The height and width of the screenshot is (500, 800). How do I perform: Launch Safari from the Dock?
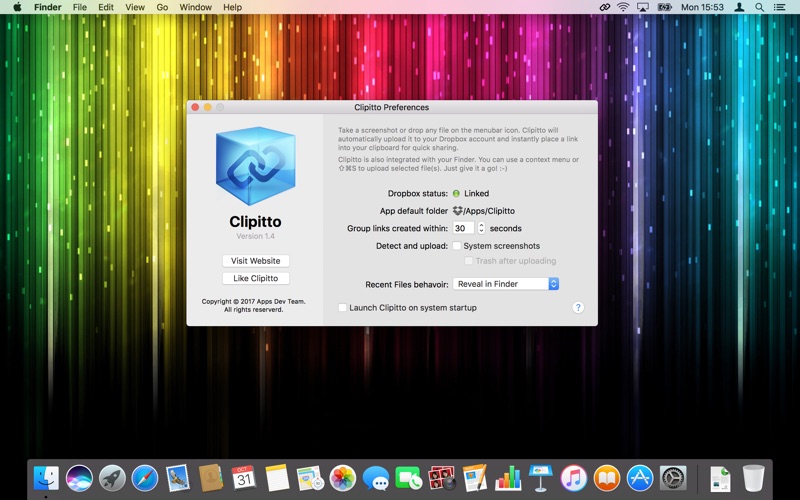pos(145,478)
